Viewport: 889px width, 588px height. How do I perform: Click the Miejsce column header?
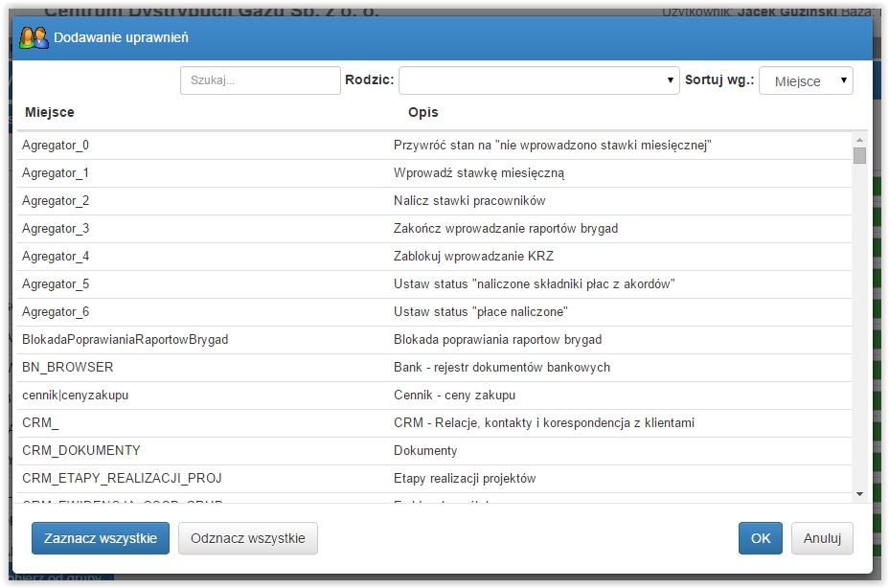[x=49, y=112]
